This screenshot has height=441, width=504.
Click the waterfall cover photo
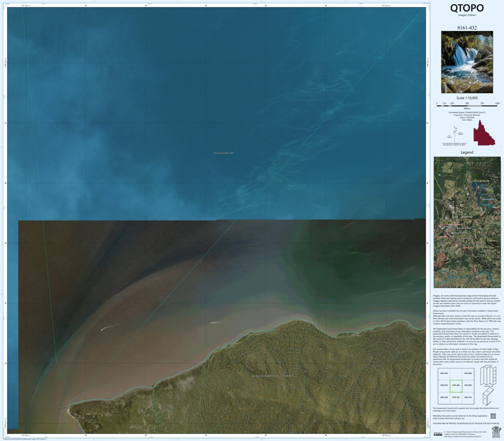point(468,62)
